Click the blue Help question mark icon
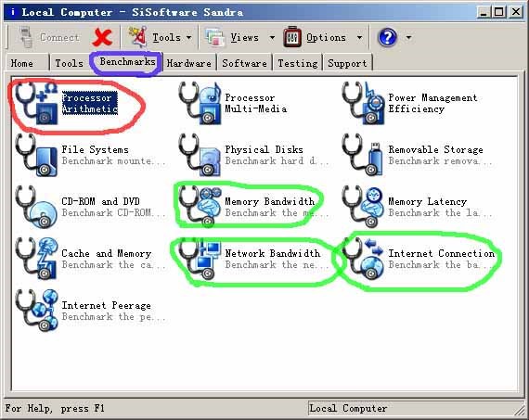This screenshot has width=529, height=420. [x=387, y=37]
